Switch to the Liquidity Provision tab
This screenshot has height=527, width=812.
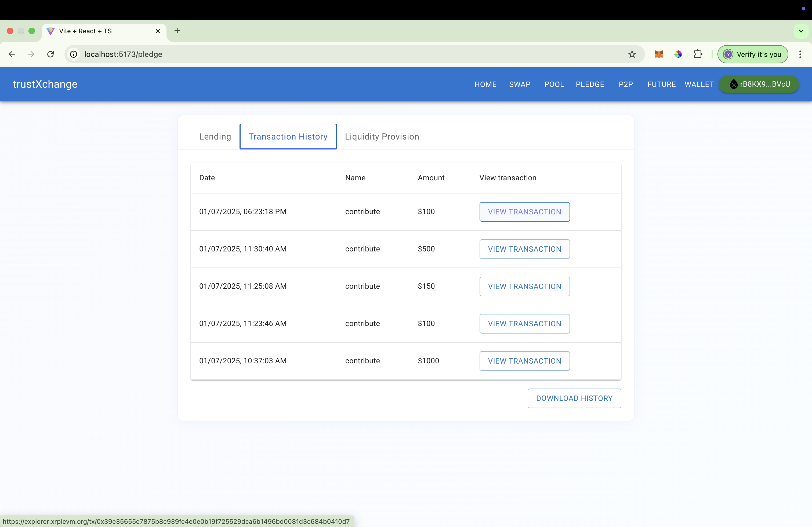click(x=382, y=136)
